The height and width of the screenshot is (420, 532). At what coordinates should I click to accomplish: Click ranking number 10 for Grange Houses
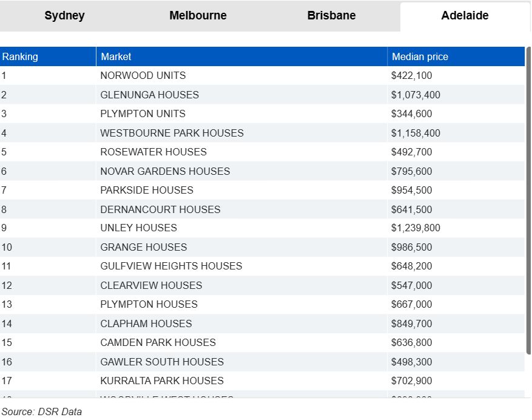click(6, 247)
